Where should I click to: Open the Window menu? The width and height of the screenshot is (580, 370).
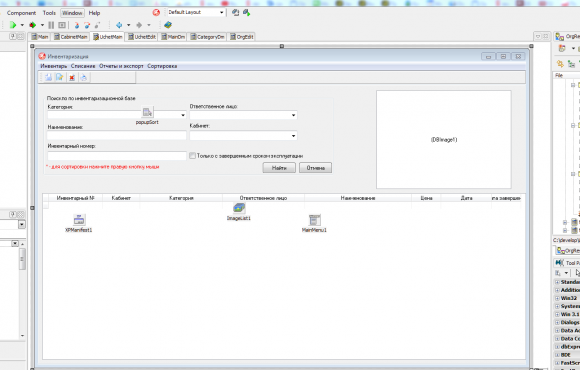72,13
